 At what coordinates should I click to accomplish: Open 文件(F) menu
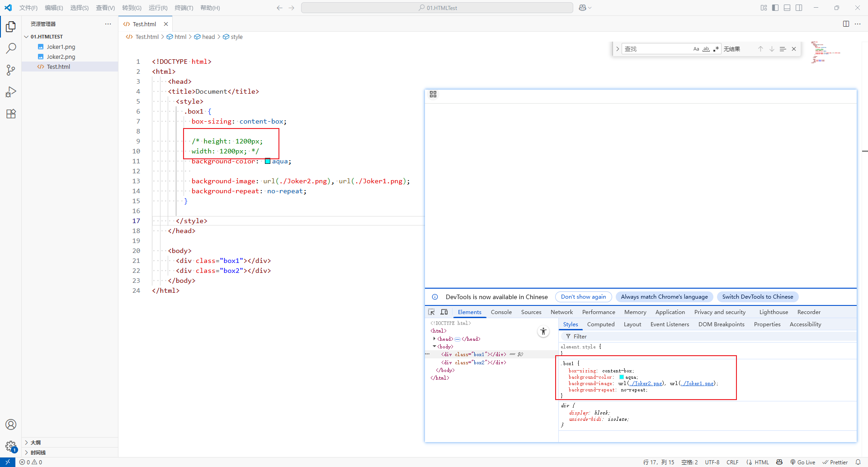coord(28,8)
